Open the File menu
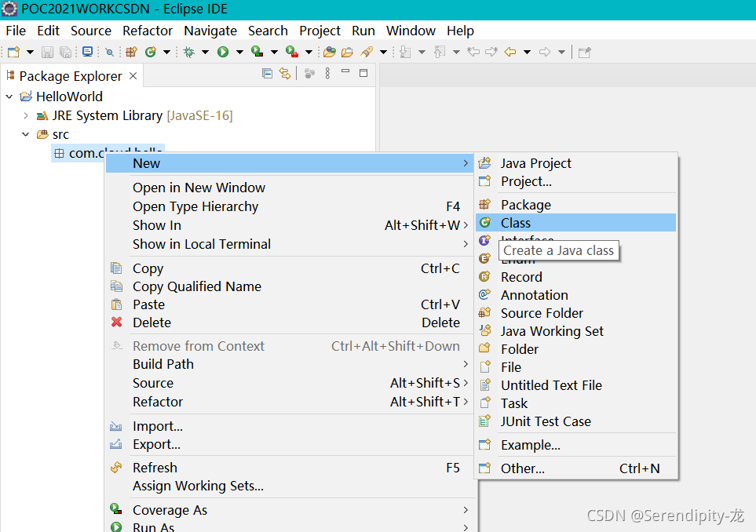The width and height of the screenshot is (756, 532). tap(16, 31)
